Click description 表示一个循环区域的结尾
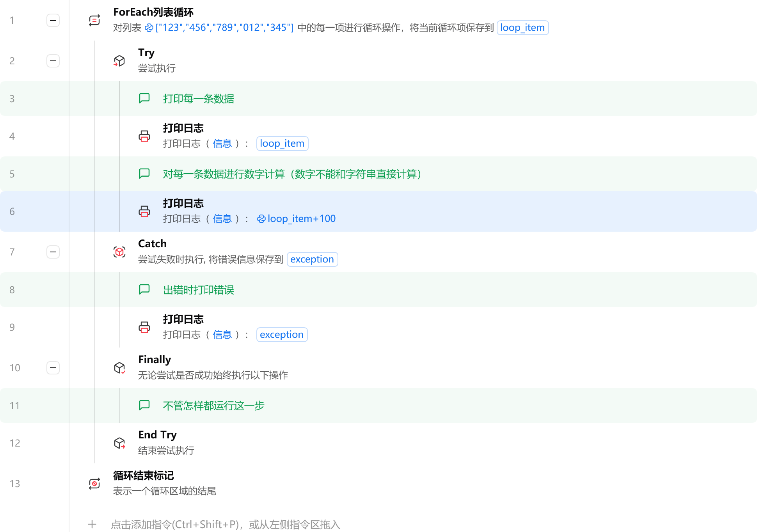This screenshot has height=532, width=757. [165, 491]
